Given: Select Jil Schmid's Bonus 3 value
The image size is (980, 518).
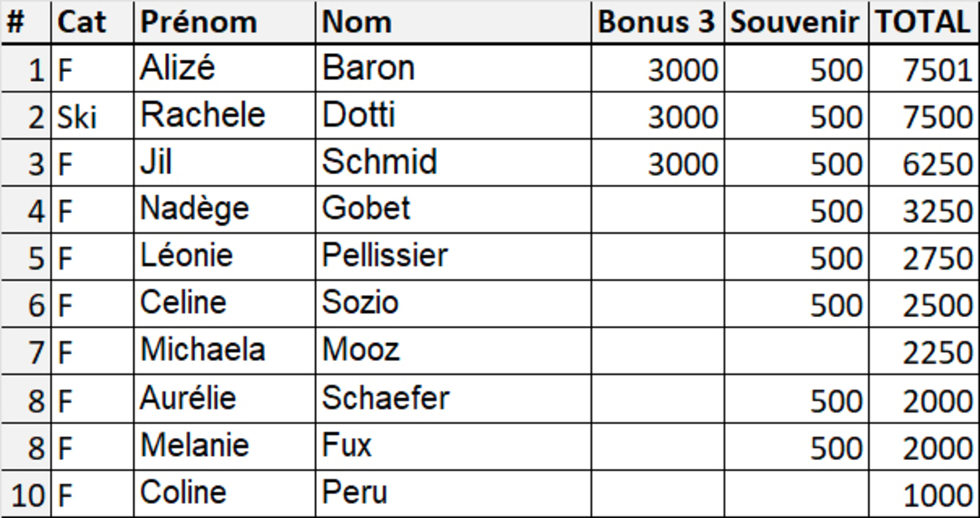Looking at the screenshot, I should (657, 163).
